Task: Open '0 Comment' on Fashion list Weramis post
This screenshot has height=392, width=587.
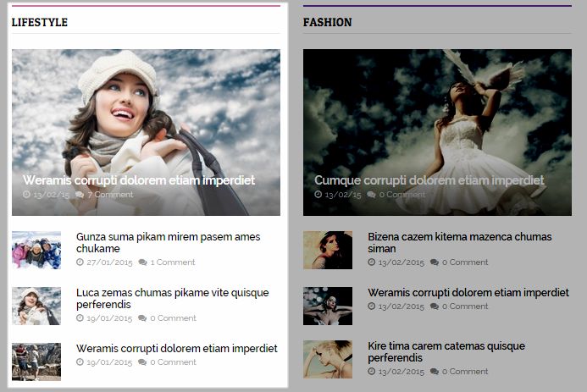Action: pyautogui.click(x=465, y=306)
